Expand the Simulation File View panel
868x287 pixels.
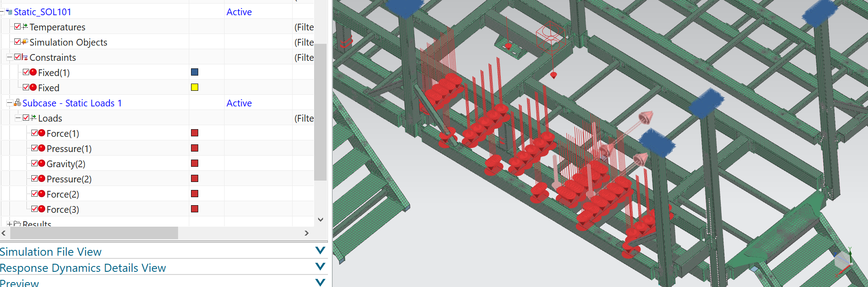click(320, 251)
